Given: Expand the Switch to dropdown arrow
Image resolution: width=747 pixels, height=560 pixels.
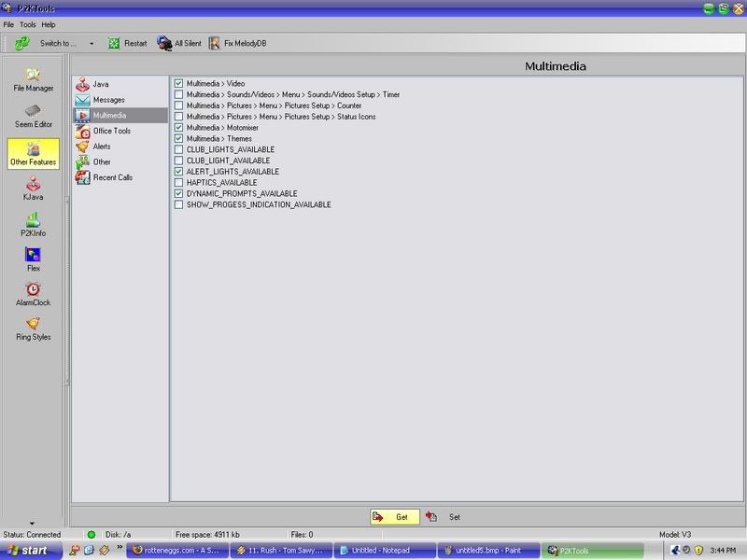Looking at the screenshot, I should (x=92, y=44).
